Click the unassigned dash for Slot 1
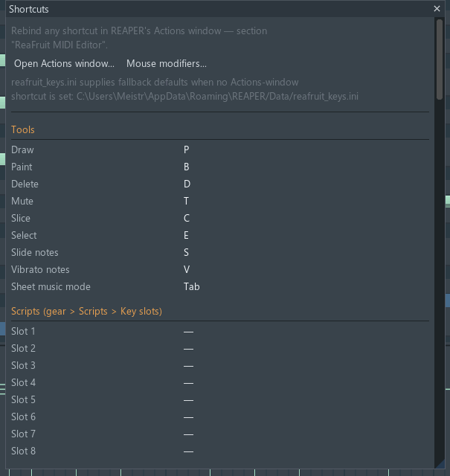The image size is (450, 476). 188,332
